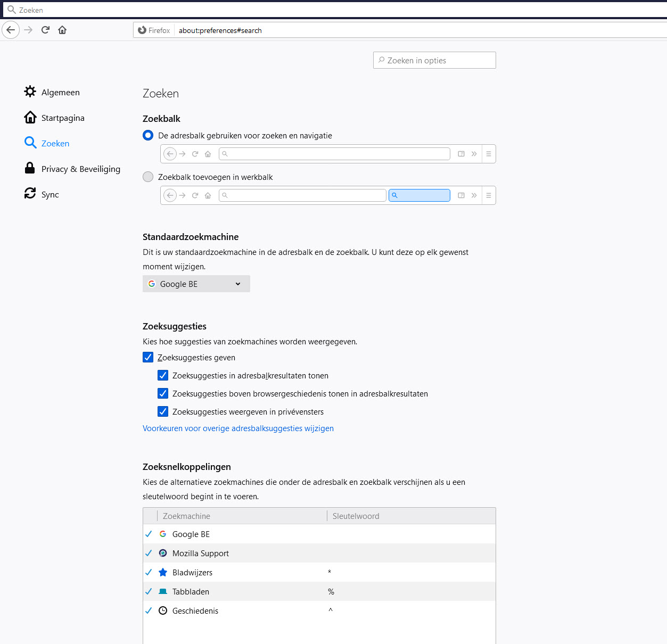This screenshot has height=644, width=667.
Task: Click the magnifier icon in top Zoeken bar
Action: coord(11,10)
